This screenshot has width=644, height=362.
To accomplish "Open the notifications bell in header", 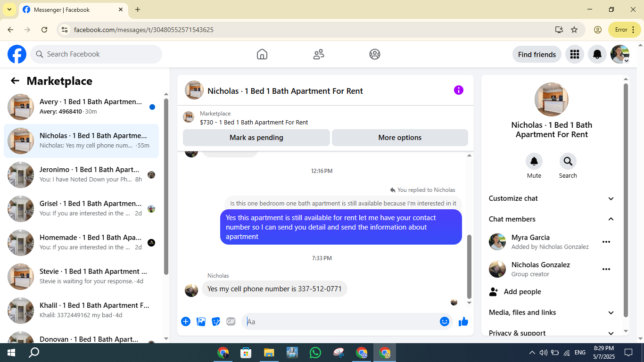I will coord(597,55).
